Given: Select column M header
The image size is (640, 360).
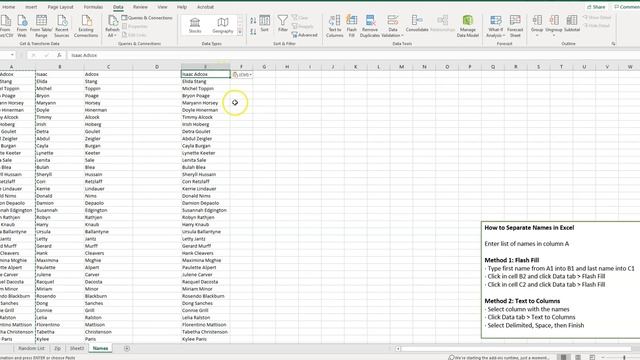Looking at the screenshot, I should [401, 67].
